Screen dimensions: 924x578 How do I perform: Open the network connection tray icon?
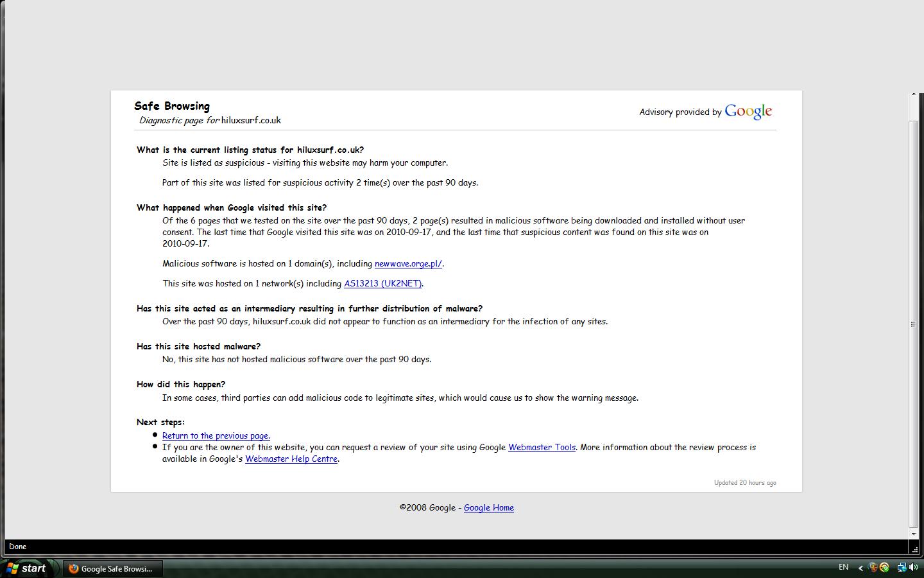[x=902, y=568]
